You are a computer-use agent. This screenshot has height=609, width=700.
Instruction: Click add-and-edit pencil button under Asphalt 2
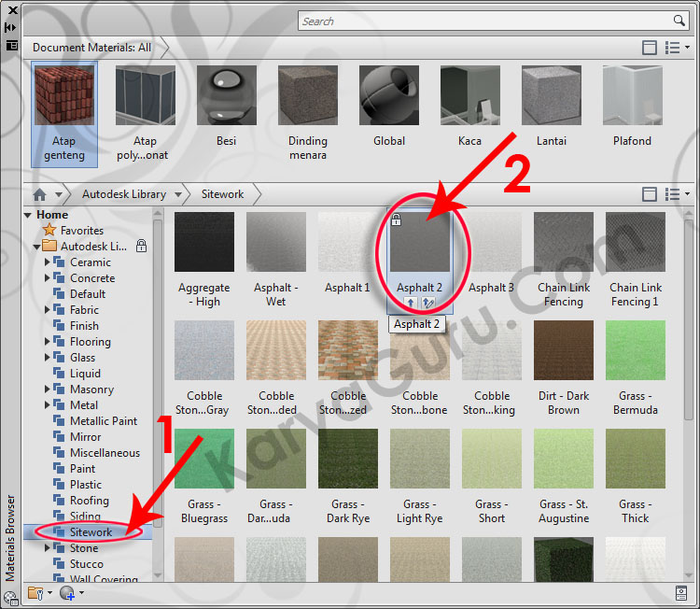[428, 303]
